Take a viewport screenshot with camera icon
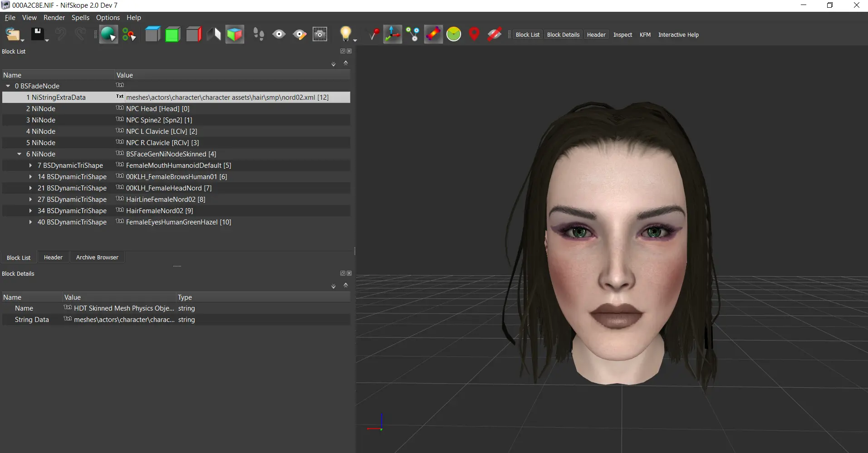 point(320,34)
